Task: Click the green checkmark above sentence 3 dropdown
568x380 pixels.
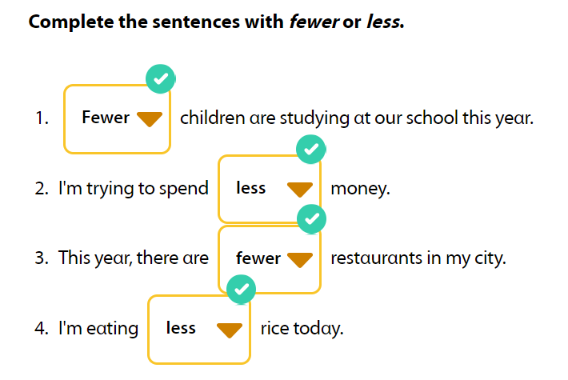Action: pyautogui.click(x=311, y=219)
